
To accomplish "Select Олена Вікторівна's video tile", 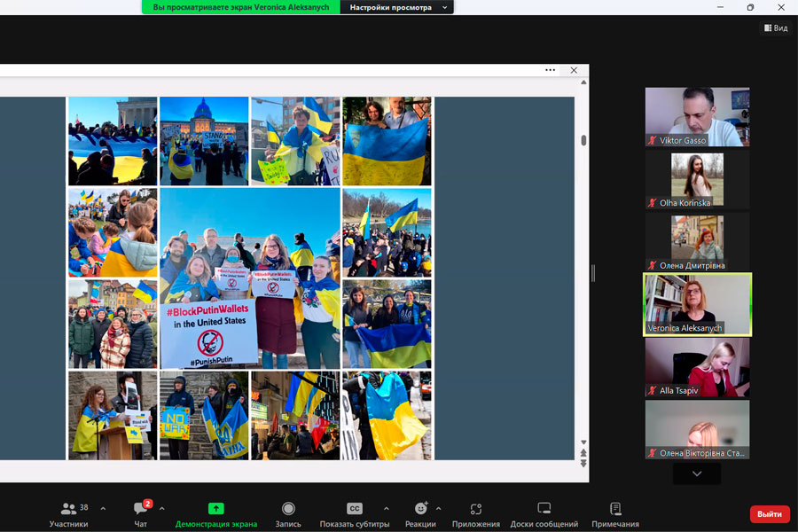I will pos(697,430).
